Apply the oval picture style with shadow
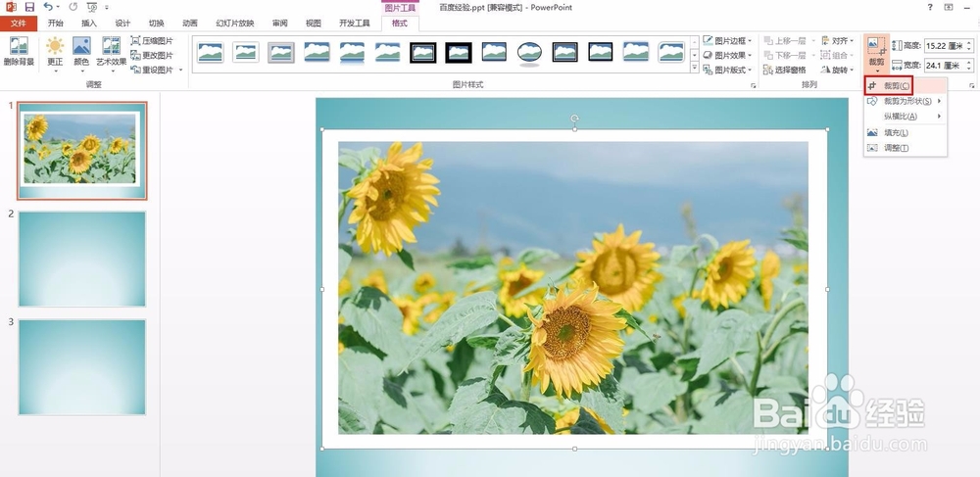980x477 pixels. pos(529,53)
